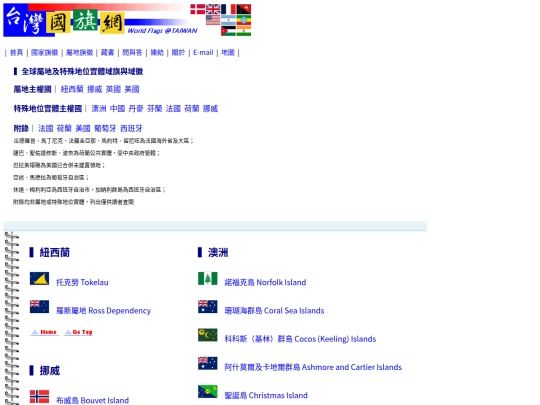Open the Cocos (Keeling) Islands link

pos(300,339)
